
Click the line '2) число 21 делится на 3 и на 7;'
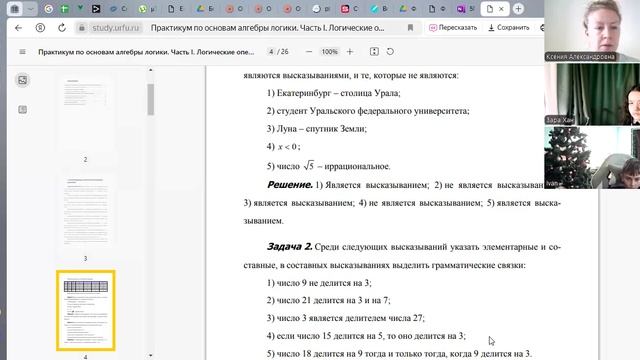click(x=329, y=300)
